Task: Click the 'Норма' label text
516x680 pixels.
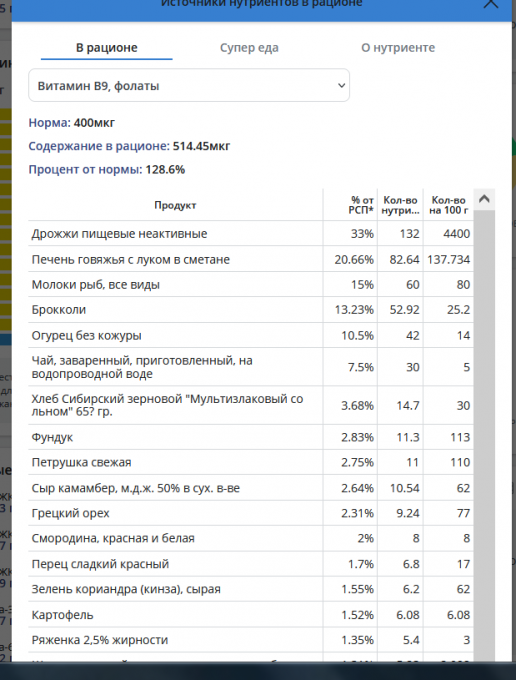Action: coord(49,123)
